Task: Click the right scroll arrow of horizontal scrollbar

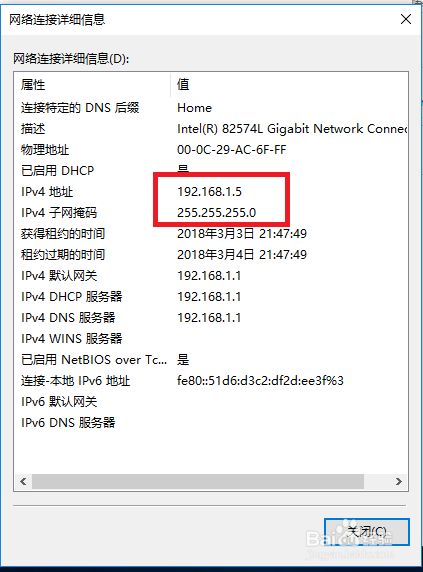Action: click(x=399, y=481)
